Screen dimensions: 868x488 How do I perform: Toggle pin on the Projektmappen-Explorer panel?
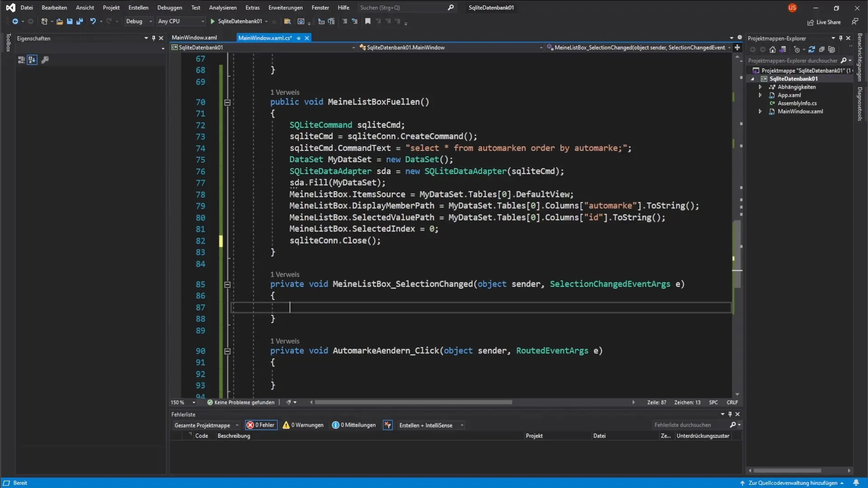click(x=841, y=38)
